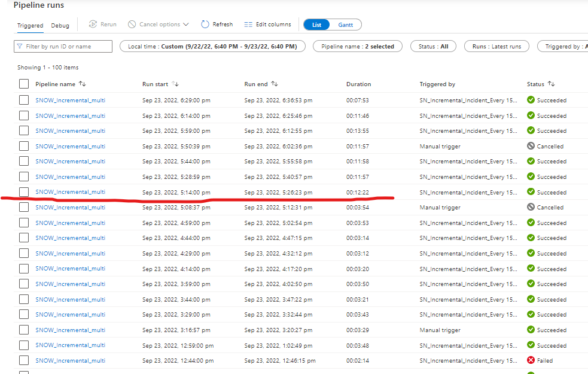This screenshot has width=588, height=374.
Task: Select checkbox for 6:29:00 pm run
Action: coord(24,100)
